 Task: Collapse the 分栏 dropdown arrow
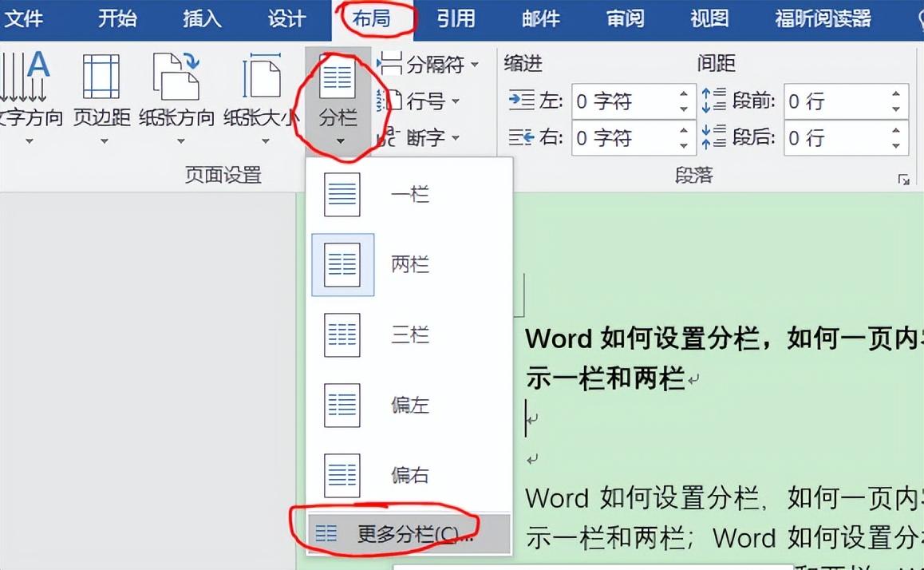[x=340, y=141]
